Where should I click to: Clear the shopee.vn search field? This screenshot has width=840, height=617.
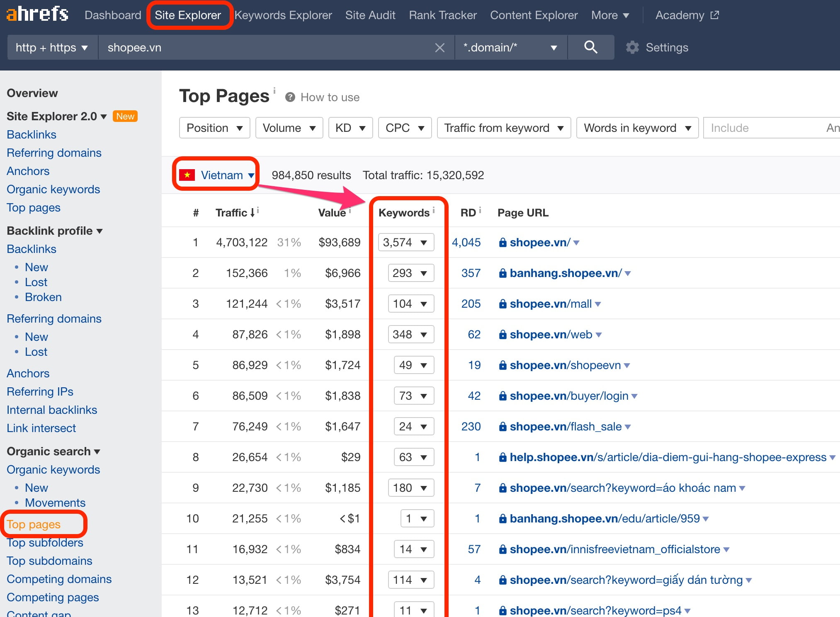[440, 48]
